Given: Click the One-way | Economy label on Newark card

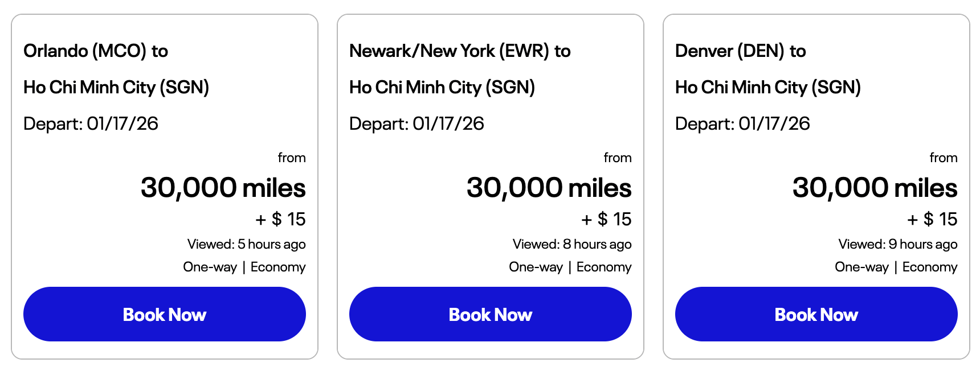Looking at the screenshot, I should 570,267.
